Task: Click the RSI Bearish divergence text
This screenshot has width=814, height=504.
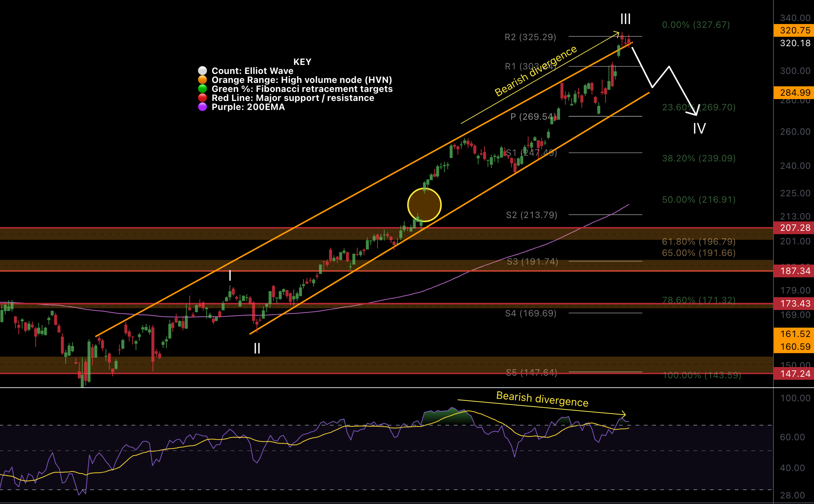Action: pyautogui.click(x=542, y=399)
